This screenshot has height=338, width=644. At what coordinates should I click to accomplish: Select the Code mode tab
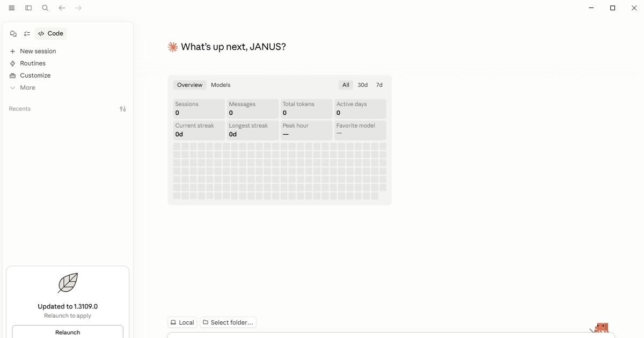51,34
